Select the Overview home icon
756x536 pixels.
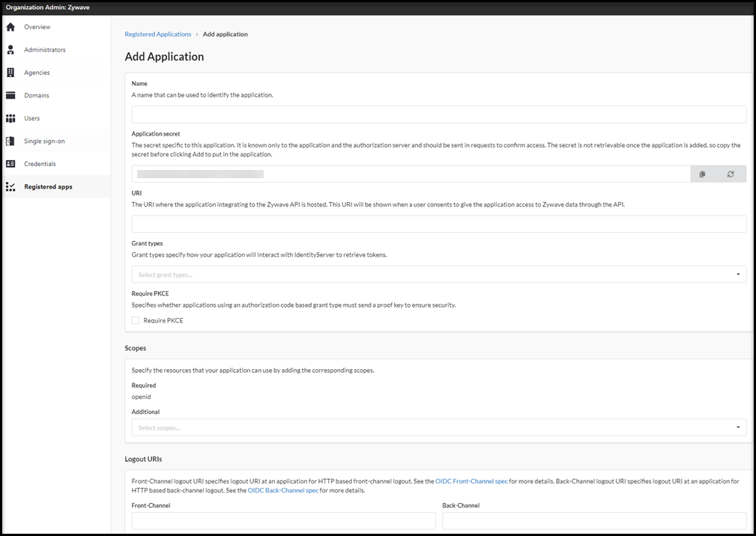point(10,26)
